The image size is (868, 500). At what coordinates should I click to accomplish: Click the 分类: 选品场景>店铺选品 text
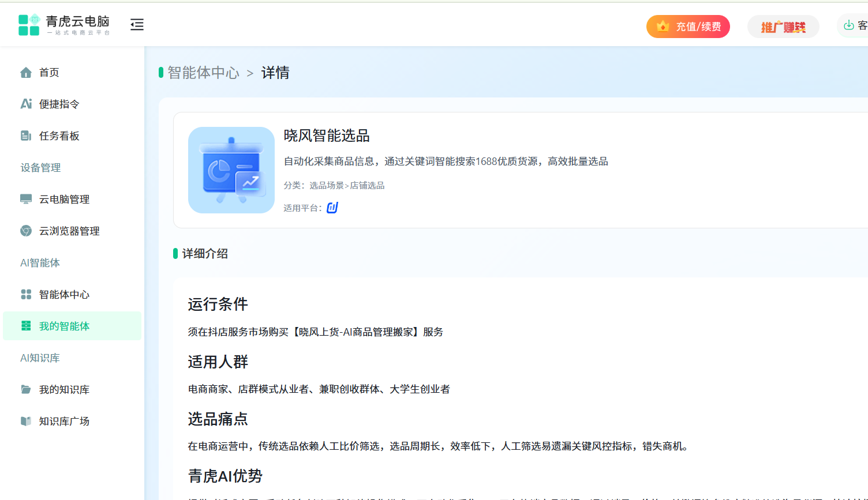tap(334, 185)
